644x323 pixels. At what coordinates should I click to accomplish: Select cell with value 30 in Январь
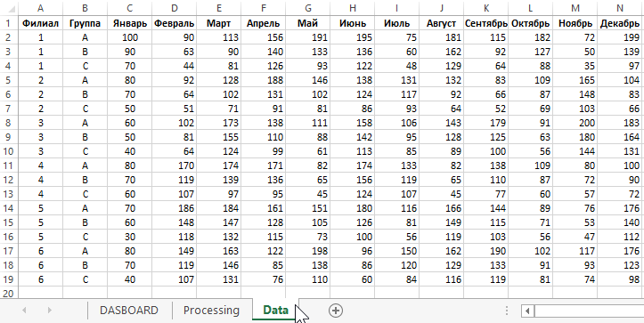(x=129, y=237)
